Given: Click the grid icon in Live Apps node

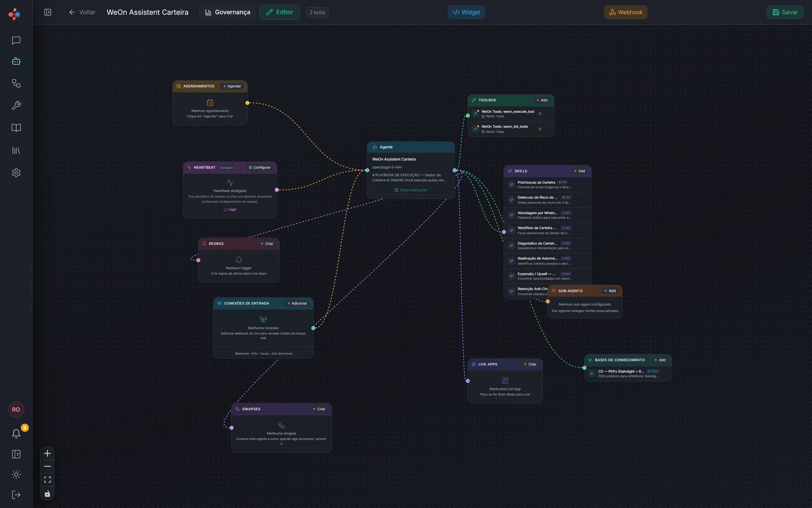Looking at the screenshot, I should click(x=505, y=381).
